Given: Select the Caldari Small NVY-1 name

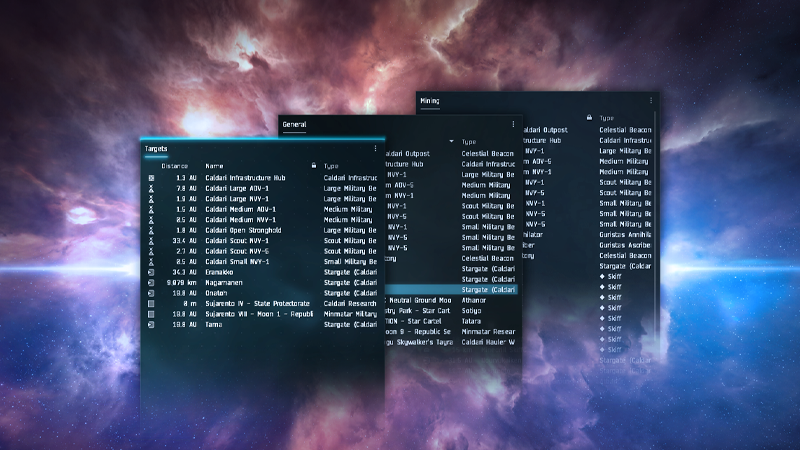Looking at the screenshot, I should coord(237,262).
